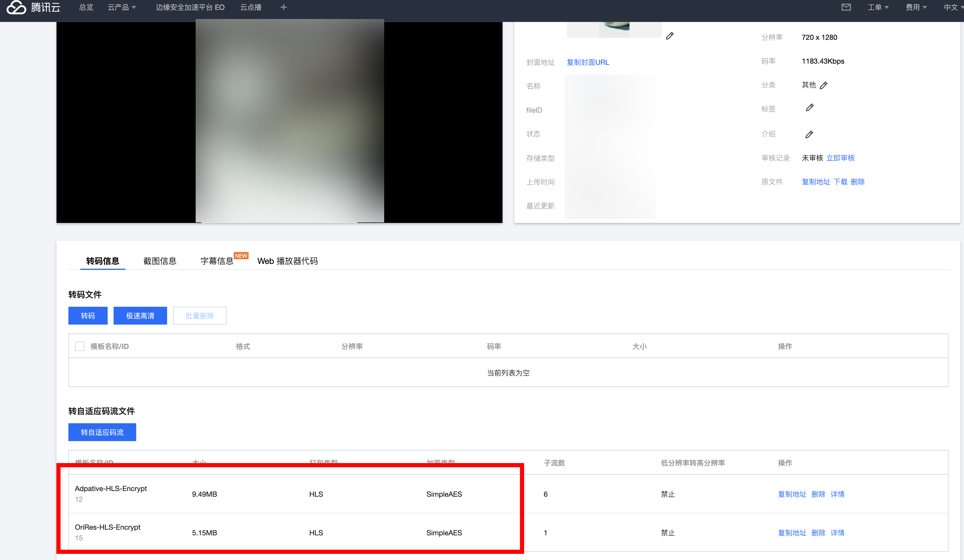Expand the 费用 dropdown menu
This screenshot has width=964, height=560.
[916, 7]
